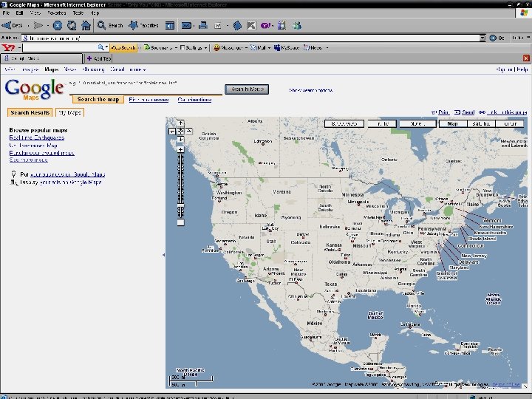Click the Google Maps search input field

[x=146, y=90]
